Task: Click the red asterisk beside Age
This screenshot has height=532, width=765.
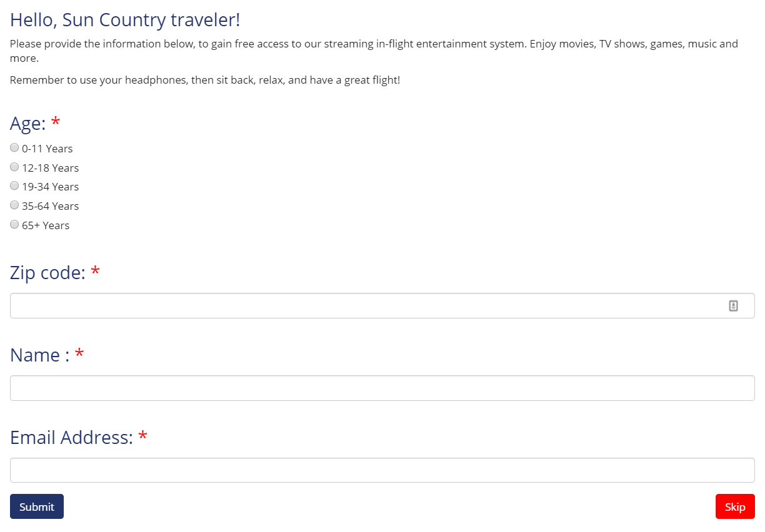Action: point(56,122)
